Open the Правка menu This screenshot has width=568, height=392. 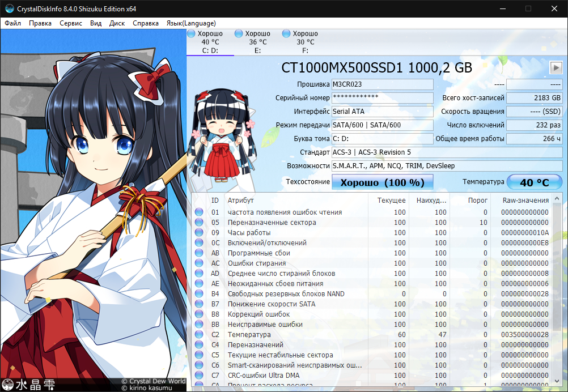40,23
